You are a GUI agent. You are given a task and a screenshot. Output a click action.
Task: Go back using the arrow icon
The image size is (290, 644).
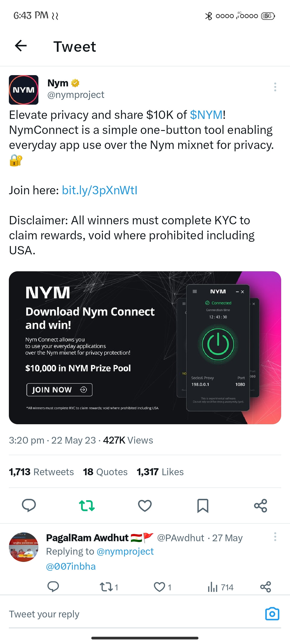21,46
